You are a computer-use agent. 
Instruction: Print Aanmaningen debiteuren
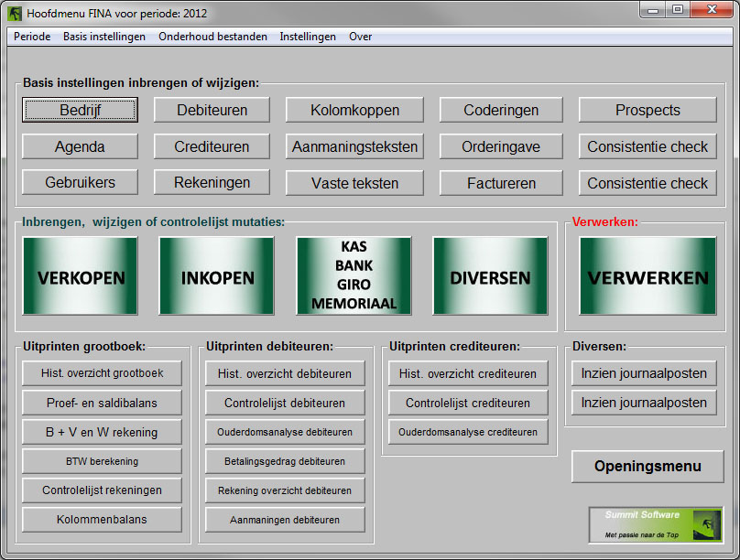click(285, 520)
